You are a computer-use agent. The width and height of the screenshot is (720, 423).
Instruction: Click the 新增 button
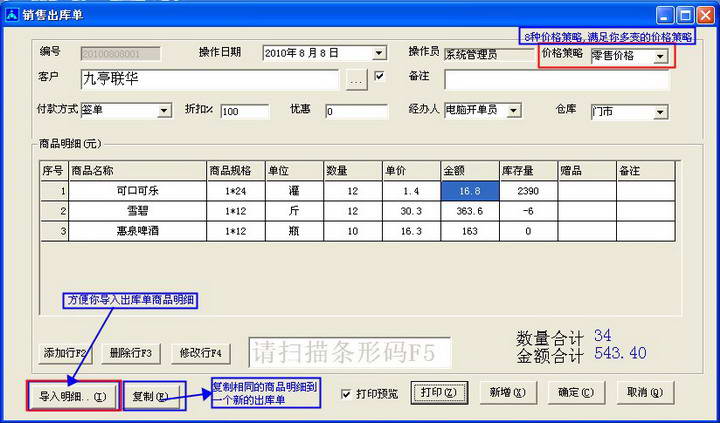tap(507, 393)
